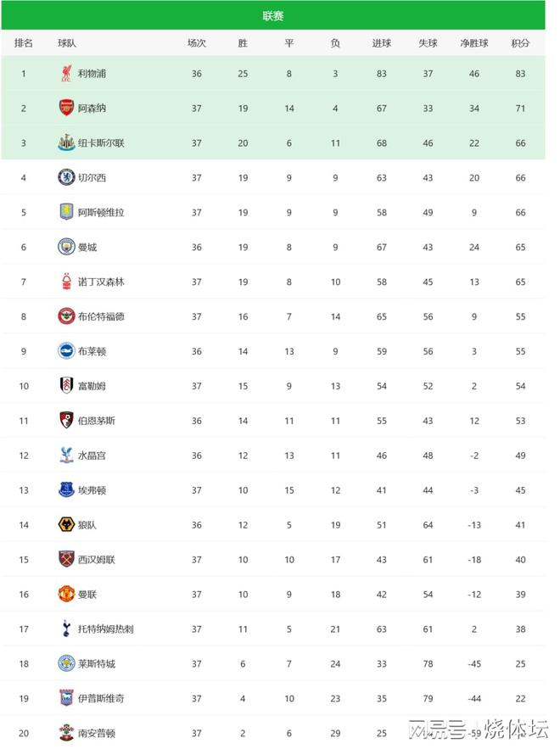Image resolution: width=560 pixels, height=749 pixels.
Task: Click the Wolves crest icon
Action: (65, 525)
